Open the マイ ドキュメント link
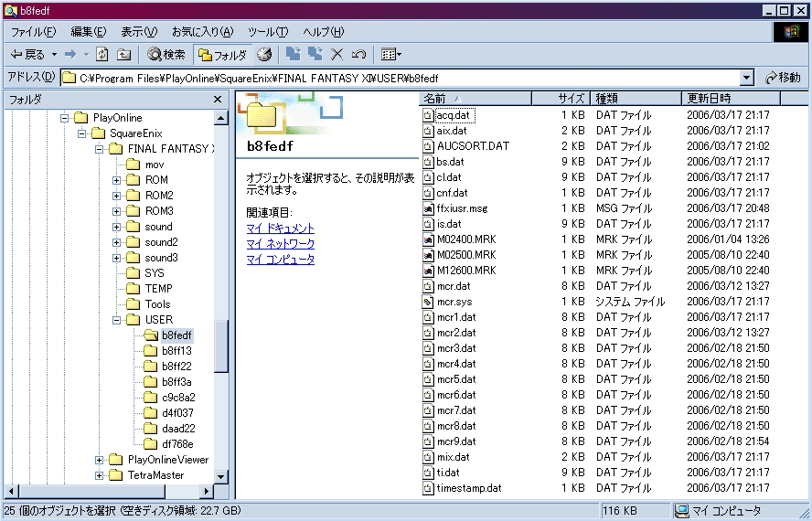The height and width of the screenshot is (521, 812). point(280,229)
